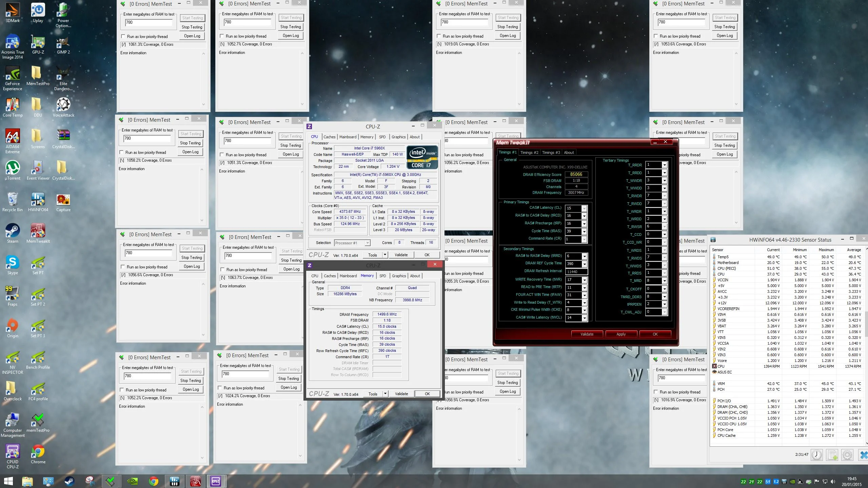The image size is (868, 488).
Task: Click the volume icon in system tray
Action: point(833,482)
